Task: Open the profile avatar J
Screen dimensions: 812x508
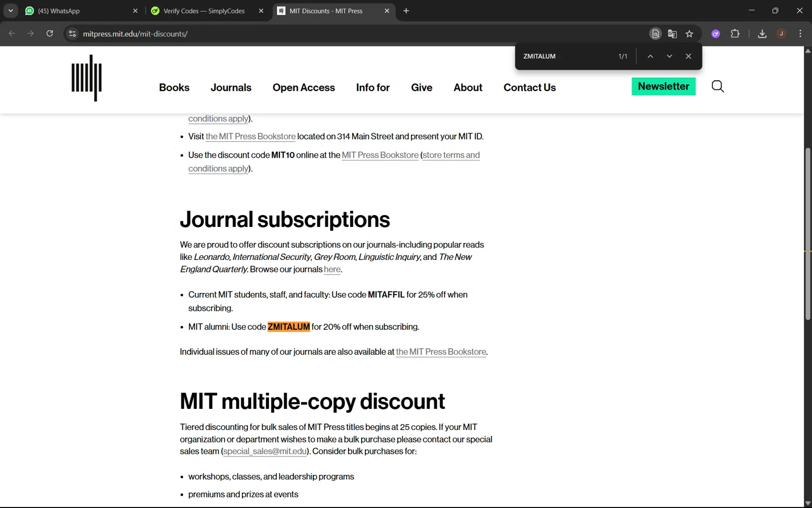Action: point(781,34)
